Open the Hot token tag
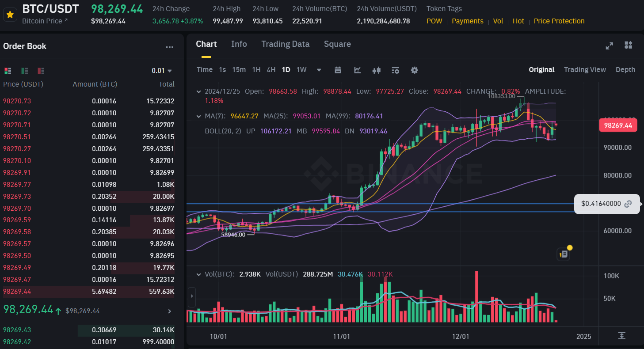Screen dimensions: 644x349 [x=518, y=21]
